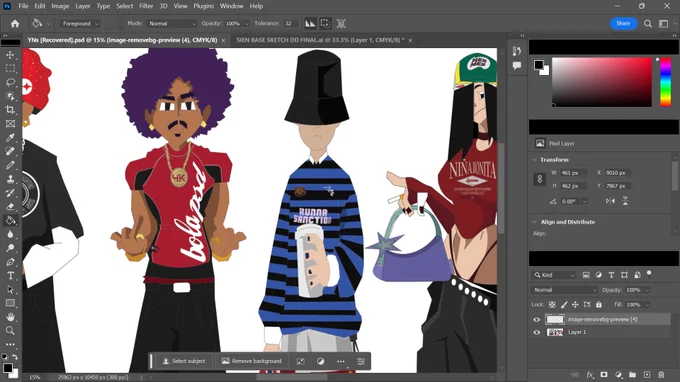680x382 pixels.
Task: Select the History Brush tool
Action: (x=10, y=193)
